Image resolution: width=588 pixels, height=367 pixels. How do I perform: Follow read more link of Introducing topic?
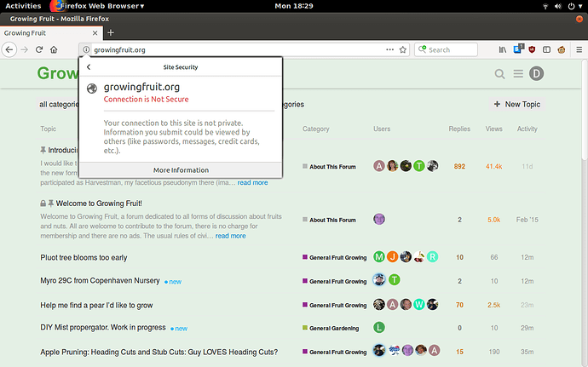252,182
